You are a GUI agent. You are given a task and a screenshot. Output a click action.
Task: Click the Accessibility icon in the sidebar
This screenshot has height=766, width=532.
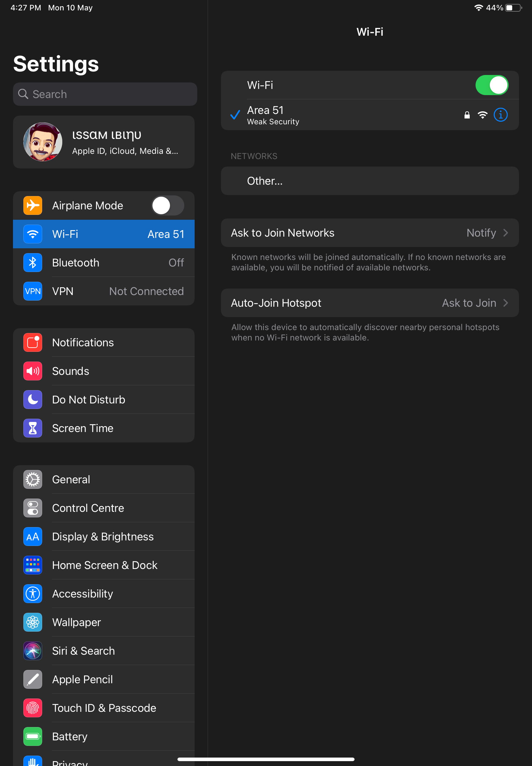[32, 594]
